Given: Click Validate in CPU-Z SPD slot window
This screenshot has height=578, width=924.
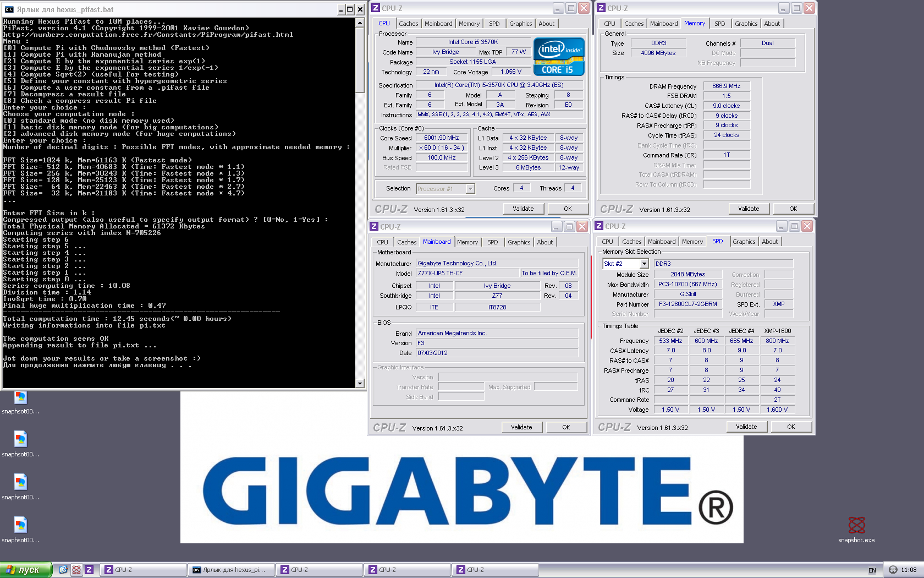Looking at the screenshot, I should coord(746,427).
